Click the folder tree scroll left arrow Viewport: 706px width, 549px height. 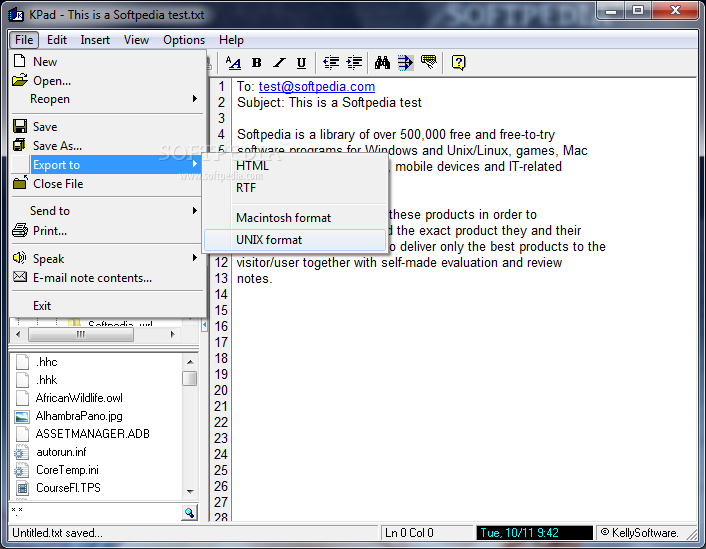coord(18,334)
